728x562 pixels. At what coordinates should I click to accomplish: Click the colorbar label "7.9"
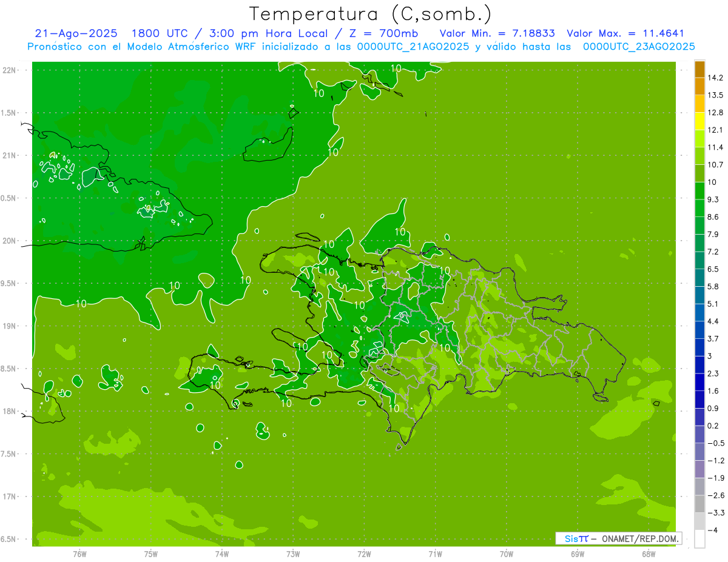(x=713, y=234)
